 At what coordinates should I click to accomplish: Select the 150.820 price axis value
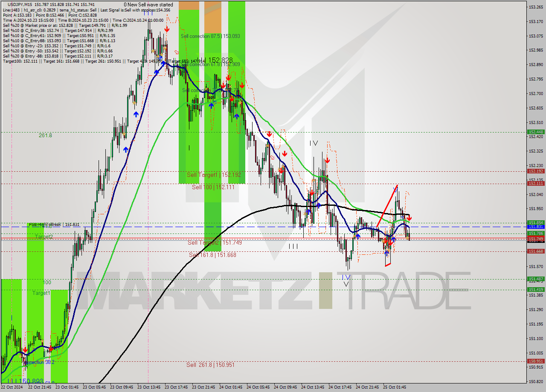pyautogui.click(x=536, y=381)
